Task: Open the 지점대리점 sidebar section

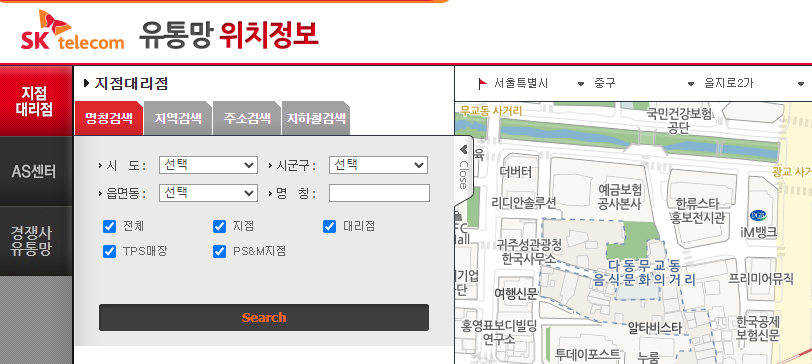Action: pyautogui.click(x=36, y=101)
